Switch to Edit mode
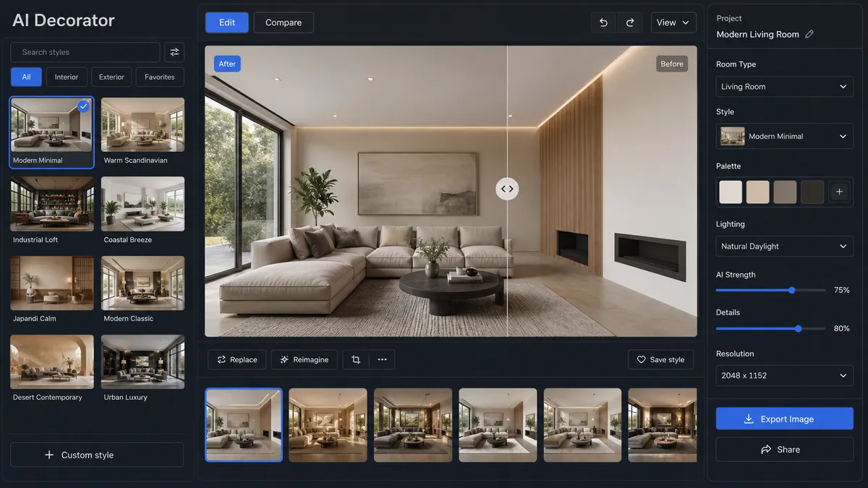Viewport: 868px width, 488px height. coord(227,22)
